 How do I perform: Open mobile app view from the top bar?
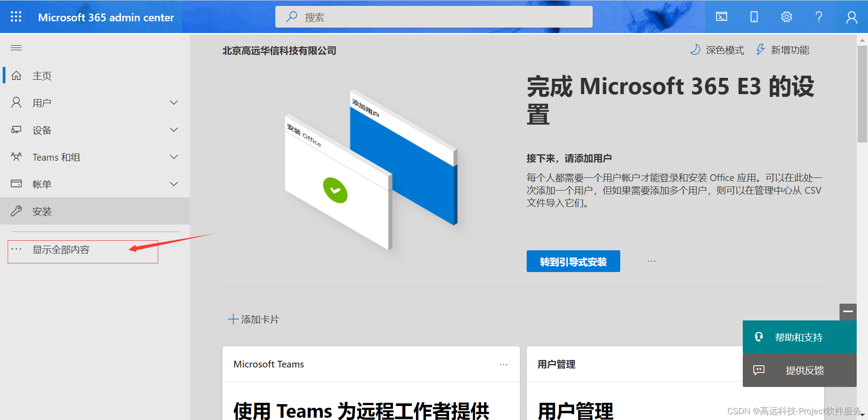(x=754, y=17)
